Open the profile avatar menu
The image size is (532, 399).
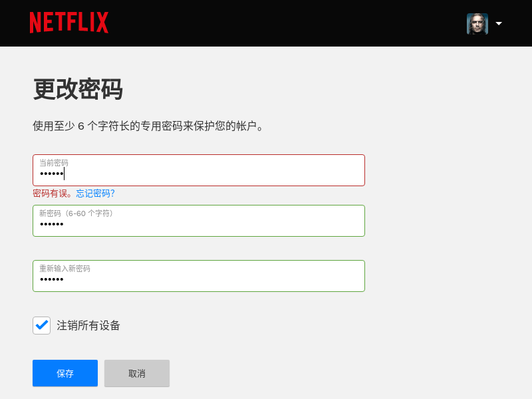[x=477, y=24]
